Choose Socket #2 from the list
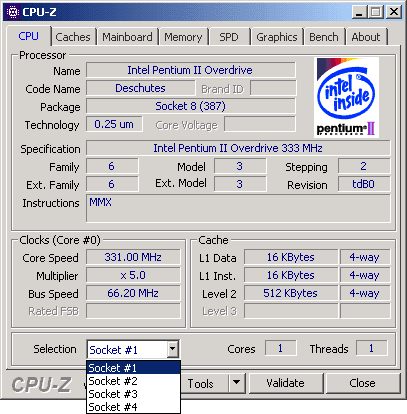 pos(133,381)
